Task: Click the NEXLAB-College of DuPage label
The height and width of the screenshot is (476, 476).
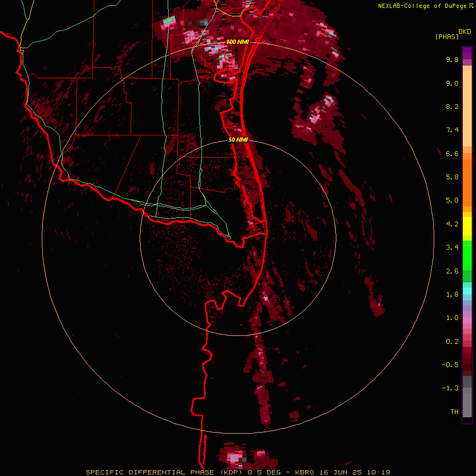Action: (x=423, y=6)
